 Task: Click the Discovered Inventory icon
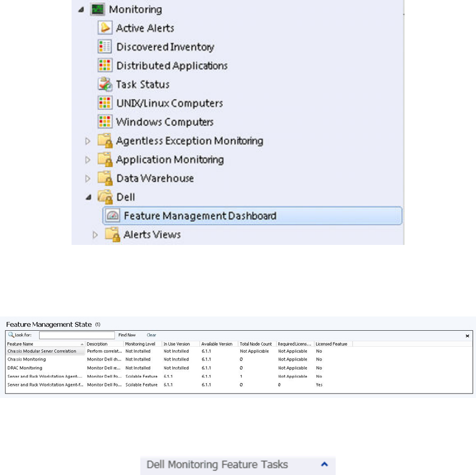(105, 46)
